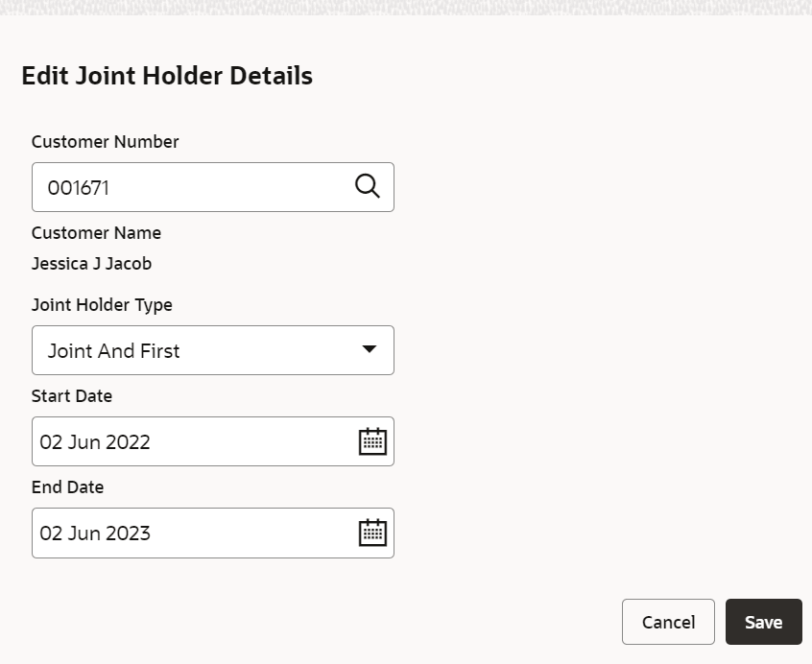This screenshot has width=812, height=664.
Task: Click the 02 Jun 2022 date value
Action: [95, 442]
